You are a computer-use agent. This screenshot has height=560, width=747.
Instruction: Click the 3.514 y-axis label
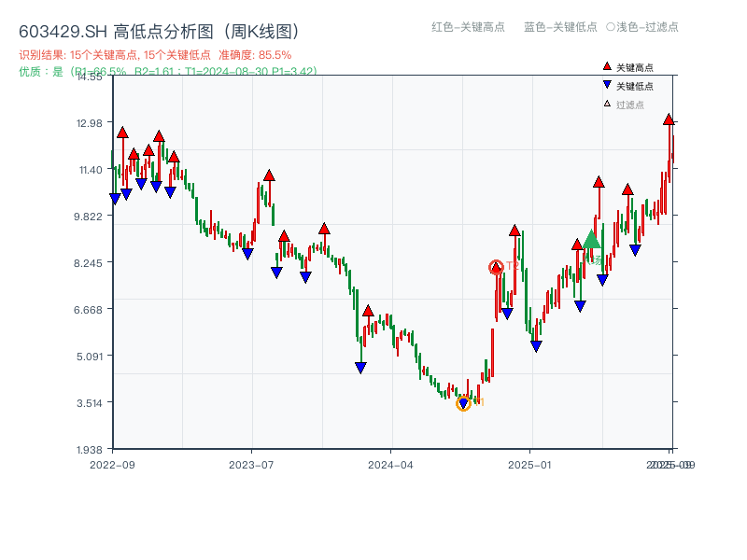[x=90, y=403]
